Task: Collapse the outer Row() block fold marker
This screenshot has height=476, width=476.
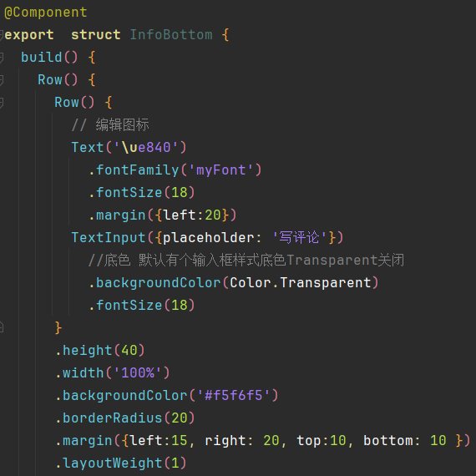Action: click(x=1, y=80)
